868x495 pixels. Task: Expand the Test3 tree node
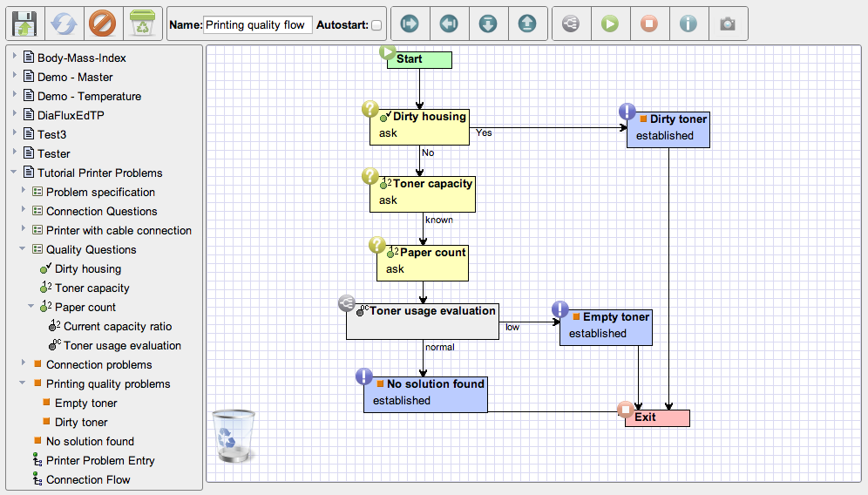point(15,133)
